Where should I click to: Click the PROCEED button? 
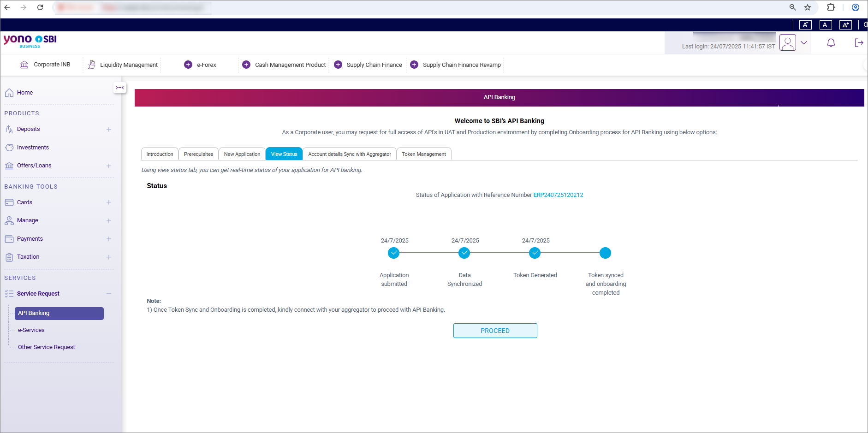[495, 331]
